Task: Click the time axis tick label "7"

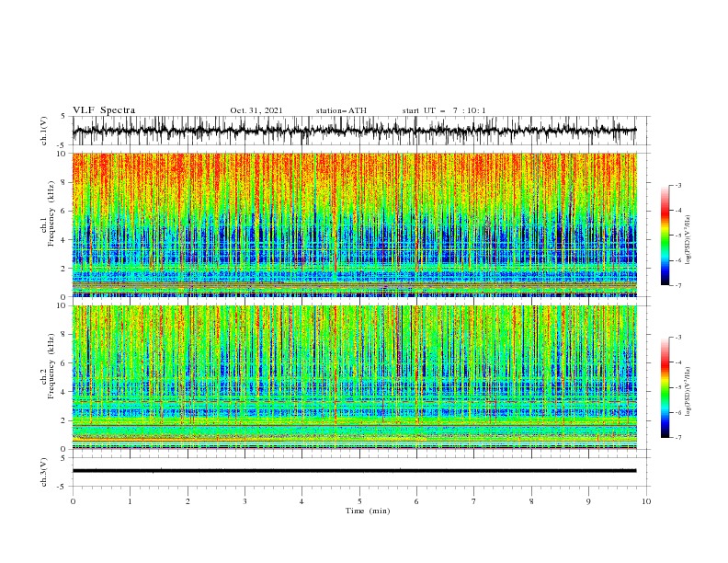Action: pyautogui.click(x=474, y=501)
